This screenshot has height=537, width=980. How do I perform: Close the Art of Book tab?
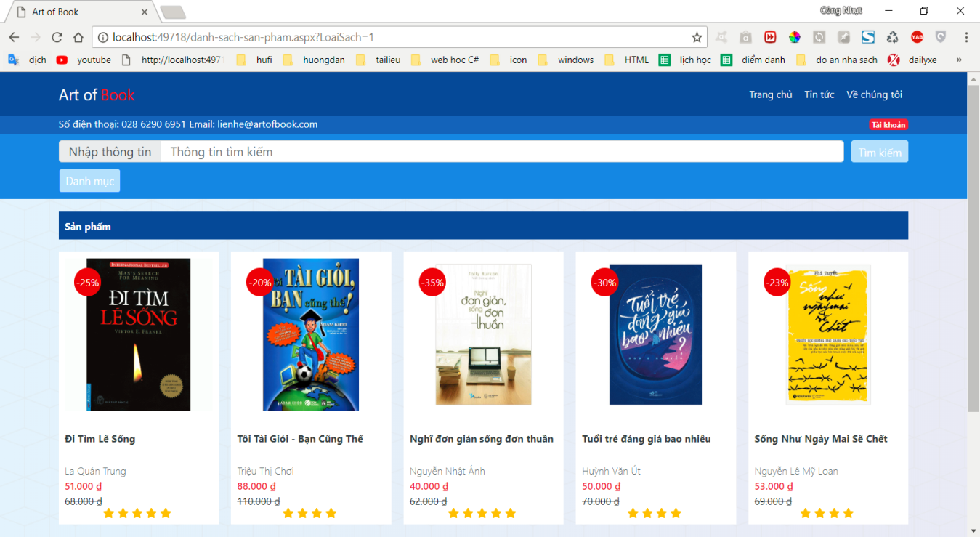click(145, 12)
